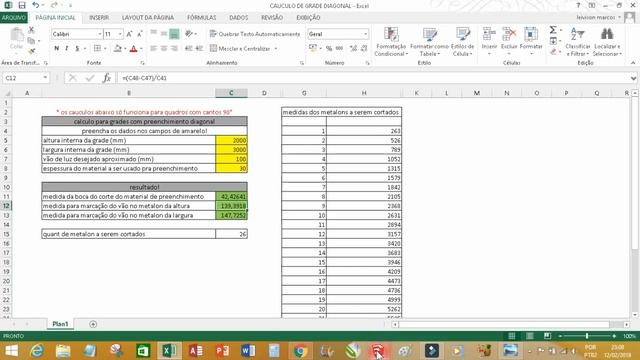The image size is (640, 360).
Task: Switch to EXIBIÇÃO tab
Action: [x=308, y=18]
